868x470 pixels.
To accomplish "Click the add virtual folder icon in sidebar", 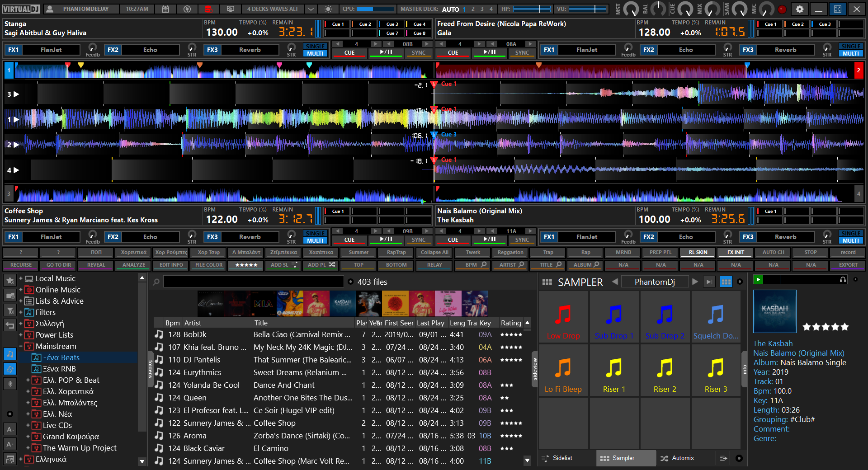I will pos(10,296).
